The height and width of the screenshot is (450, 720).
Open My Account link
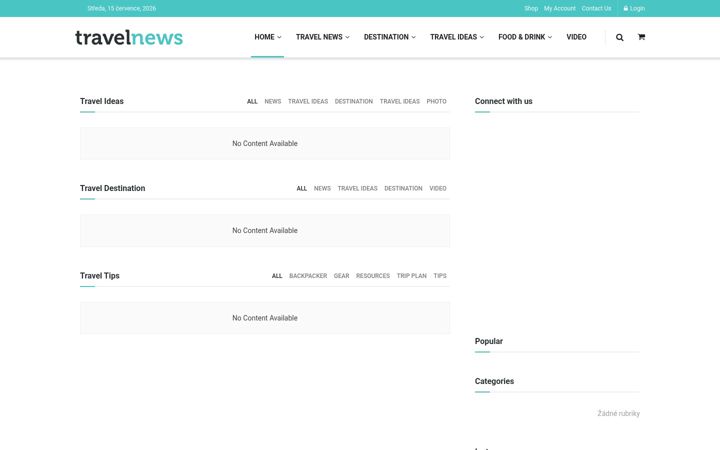pyautogui.click(x=560, y=8)
